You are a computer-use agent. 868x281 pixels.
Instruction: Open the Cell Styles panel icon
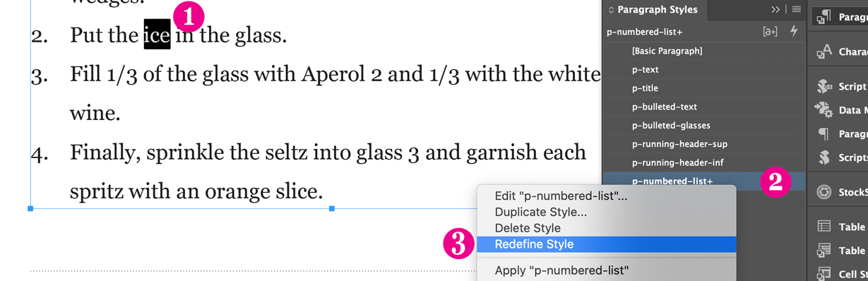(x=824, y=274)
